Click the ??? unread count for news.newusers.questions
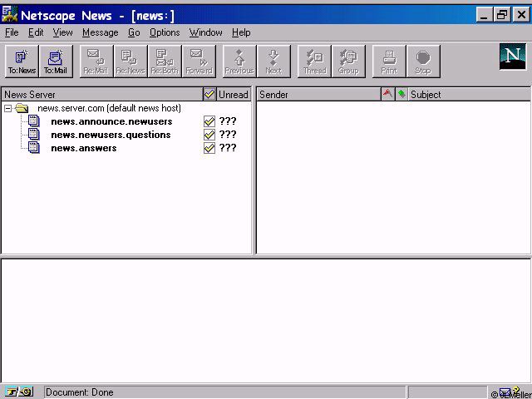532x399 pixels. pyautogui.click(x=227, y=135)
